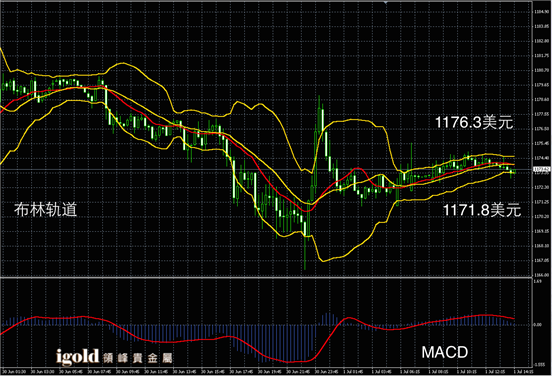Click the current price tag on price axis
Screen dimensions: 552x376
[x=542, y=170]
